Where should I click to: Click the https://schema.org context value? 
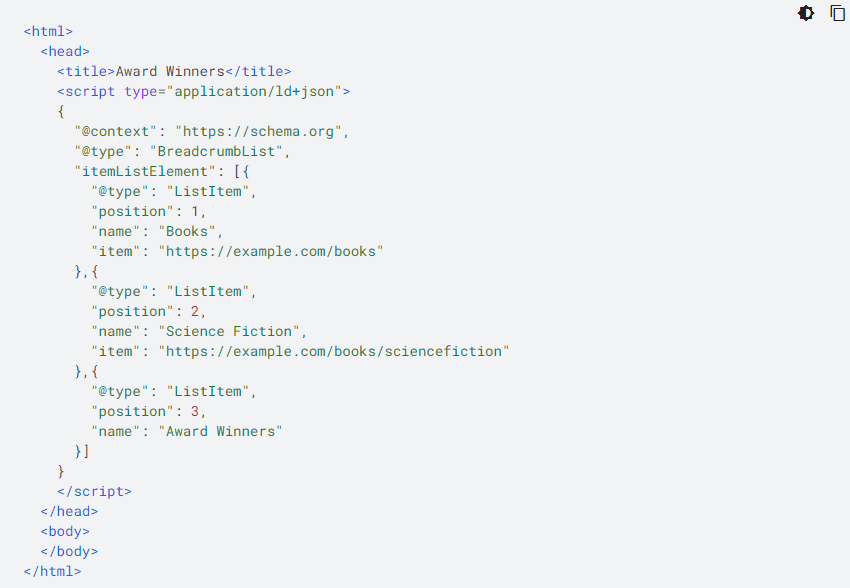(258, 132)
